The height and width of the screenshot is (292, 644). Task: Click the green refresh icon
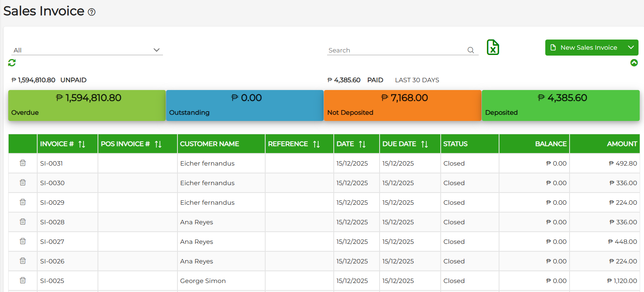click(x=12, y=63)
